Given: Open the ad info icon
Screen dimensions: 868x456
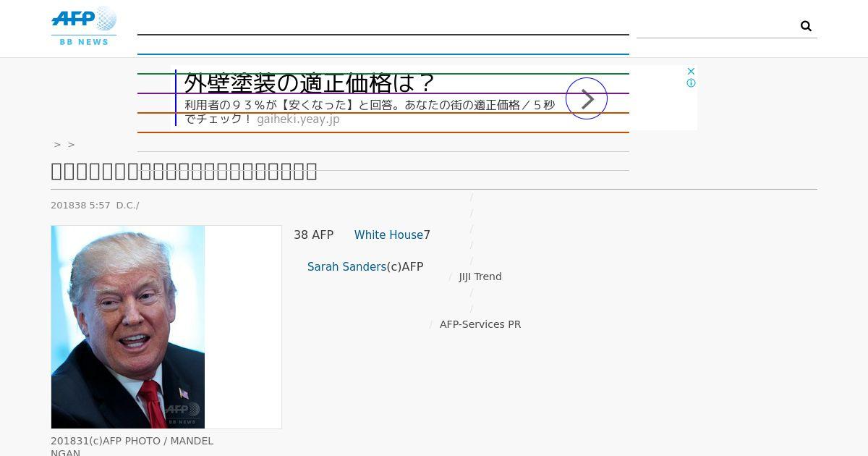Looking at the screenshot, I should click(x=691, y=83).
